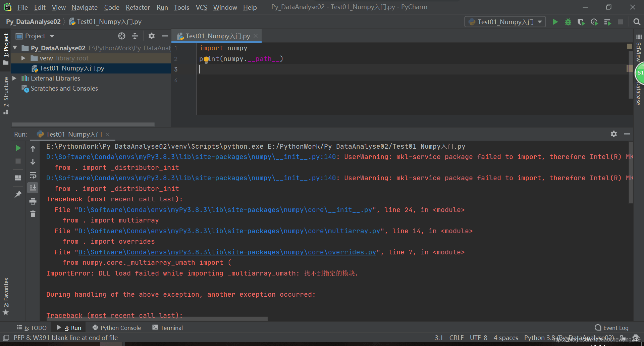Change file encoding UTF-8 in status bar

478,338
